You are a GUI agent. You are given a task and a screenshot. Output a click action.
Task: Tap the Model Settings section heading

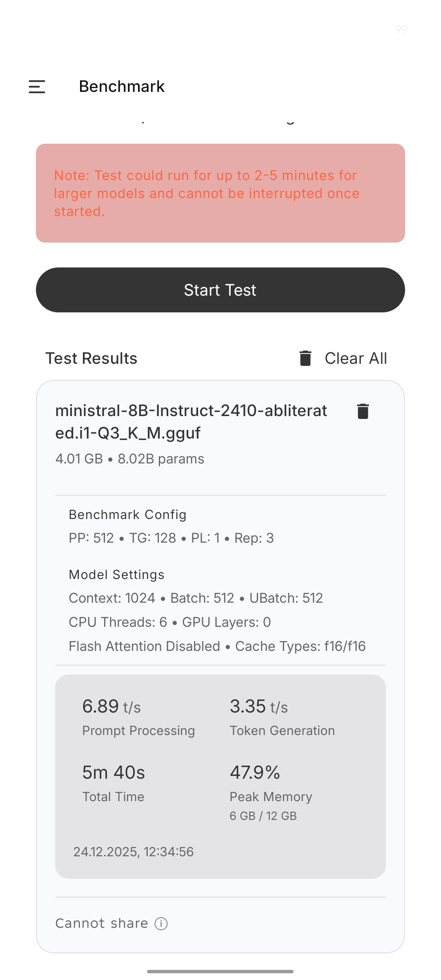(x=116, y=575)
